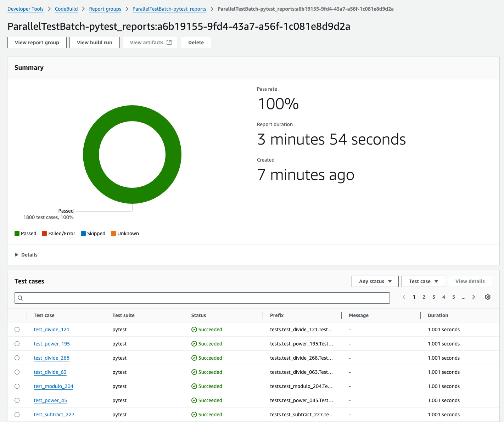This screenshot has width=504, height=422.
Task: Click the search magnifier icon
Action: click(21, 298)
